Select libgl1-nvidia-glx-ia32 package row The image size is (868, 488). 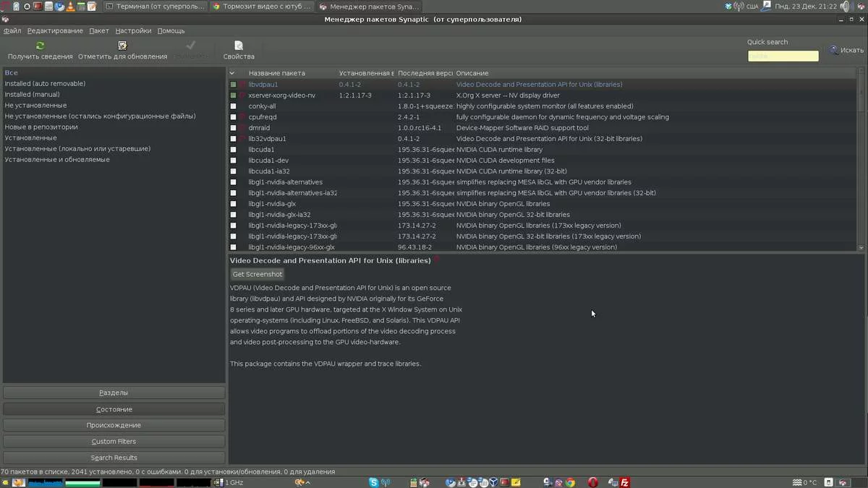[542, 215]
